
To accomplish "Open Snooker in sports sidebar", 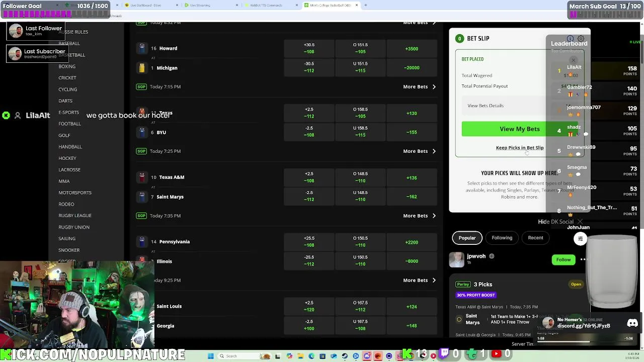I will 69,250.
